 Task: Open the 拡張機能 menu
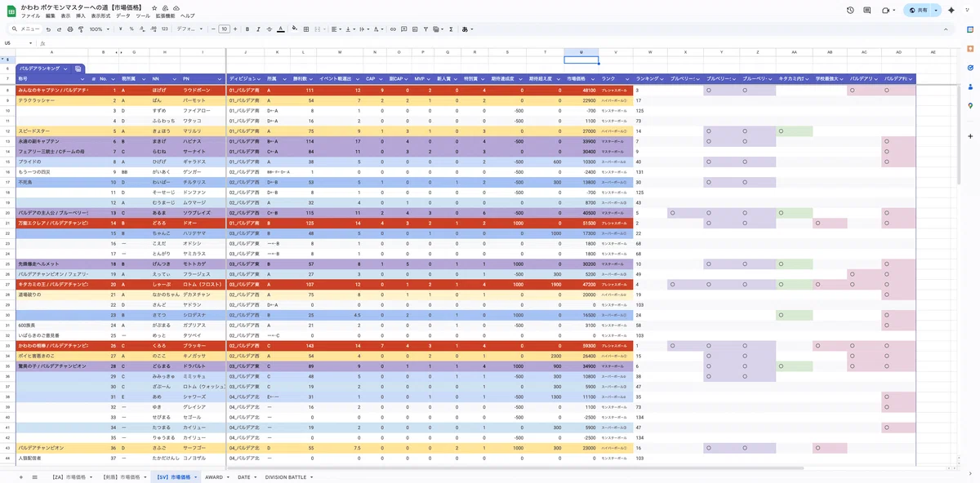coord(166,16)
